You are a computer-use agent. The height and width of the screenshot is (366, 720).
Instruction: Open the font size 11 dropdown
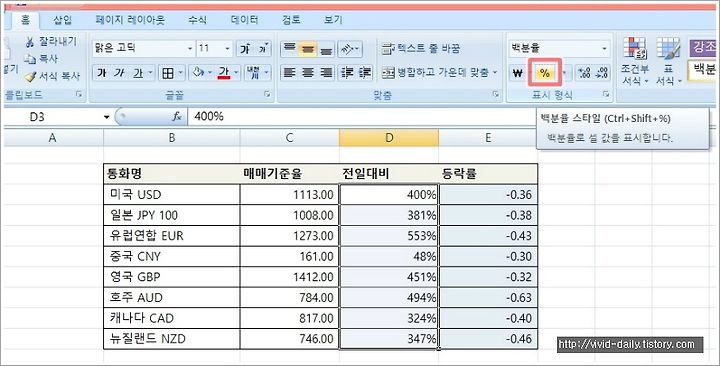[227, 49]
